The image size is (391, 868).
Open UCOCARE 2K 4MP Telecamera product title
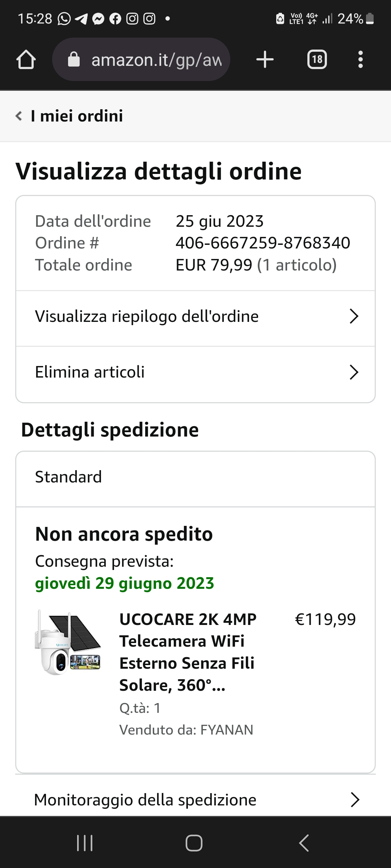tap(188, 652)
